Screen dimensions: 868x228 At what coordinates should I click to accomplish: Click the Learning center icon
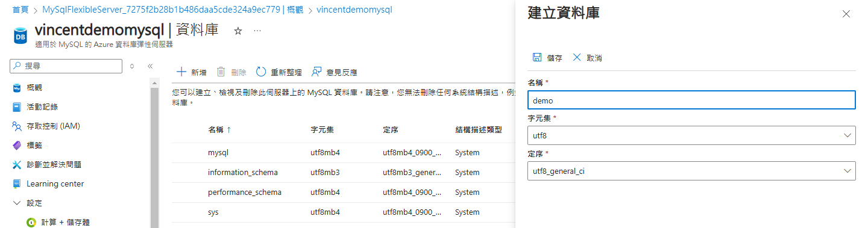pos(17,184)
